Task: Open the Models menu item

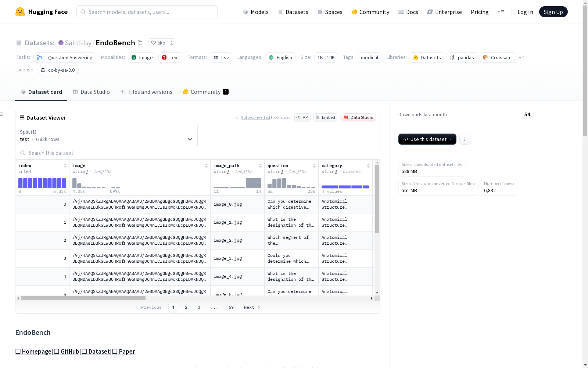Action: [256, 12]
